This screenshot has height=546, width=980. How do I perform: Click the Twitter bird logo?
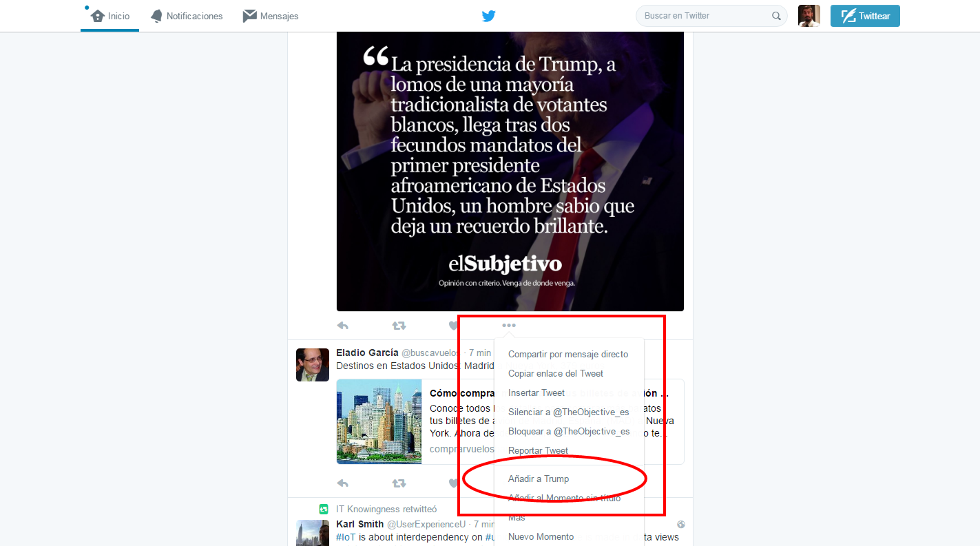489,16
